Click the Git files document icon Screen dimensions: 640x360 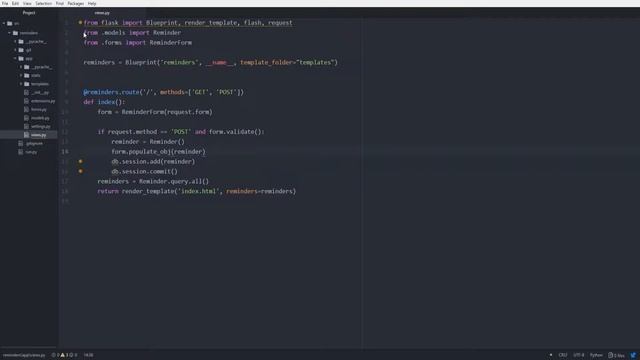[611, 355]
